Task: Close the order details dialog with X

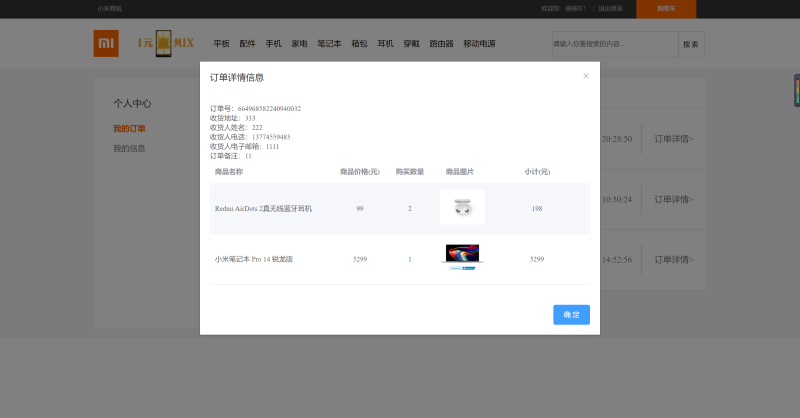Action: (586, 76)
